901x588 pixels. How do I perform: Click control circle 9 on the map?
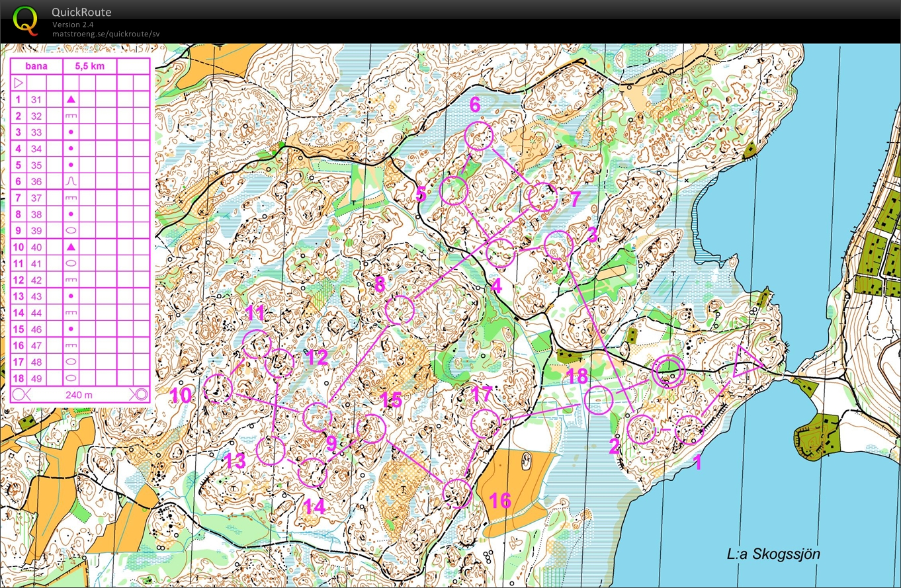(x=317, y=417)
